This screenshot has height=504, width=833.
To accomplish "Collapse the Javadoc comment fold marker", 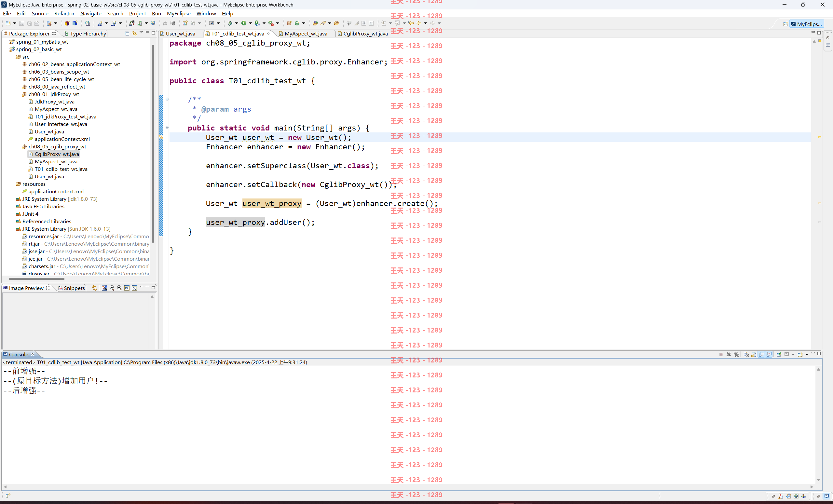I will point(167,99).
